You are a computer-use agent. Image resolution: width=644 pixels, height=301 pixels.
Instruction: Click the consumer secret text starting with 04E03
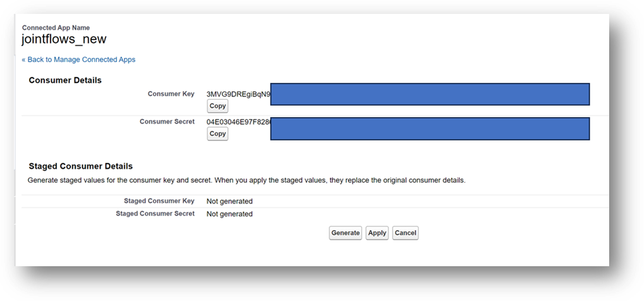pyautogui.click(x=238, y=121)
